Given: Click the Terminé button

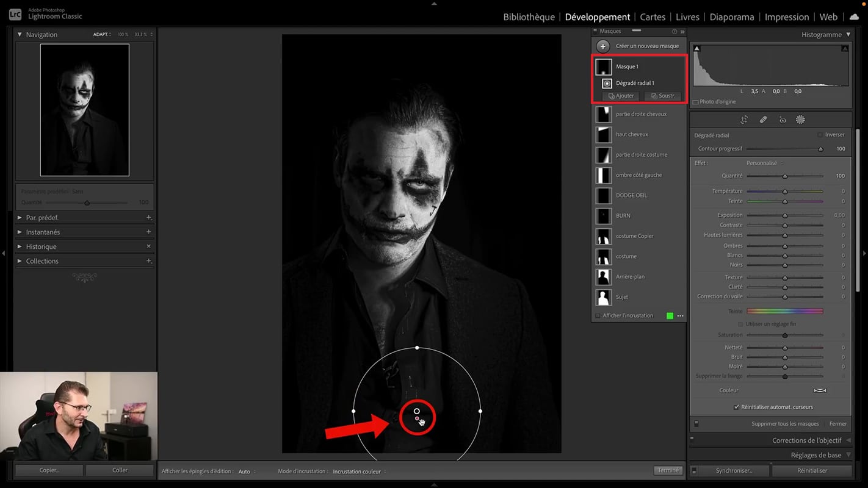Looking at the screenshot, I should (x=668, y=471).
